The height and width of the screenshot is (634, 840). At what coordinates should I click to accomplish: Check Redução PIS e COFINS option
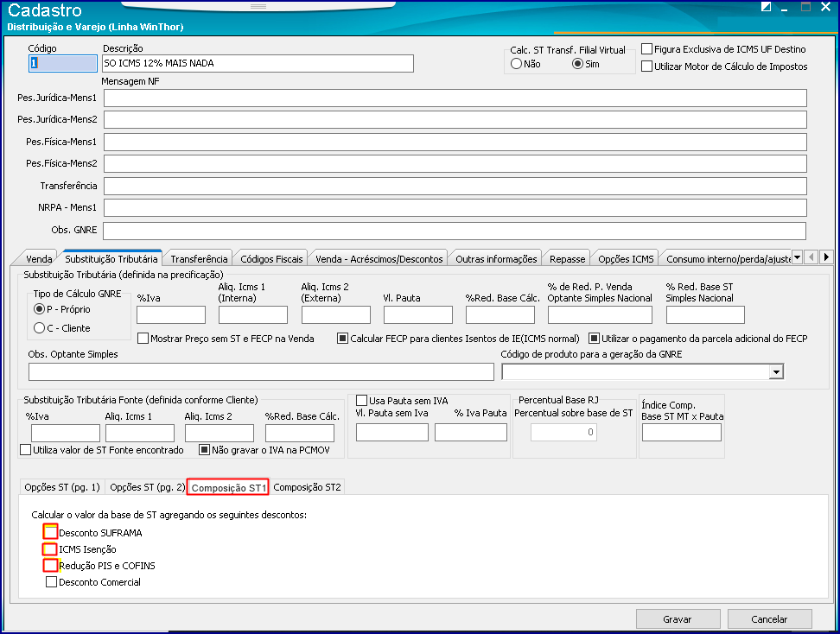coord(51,566)
